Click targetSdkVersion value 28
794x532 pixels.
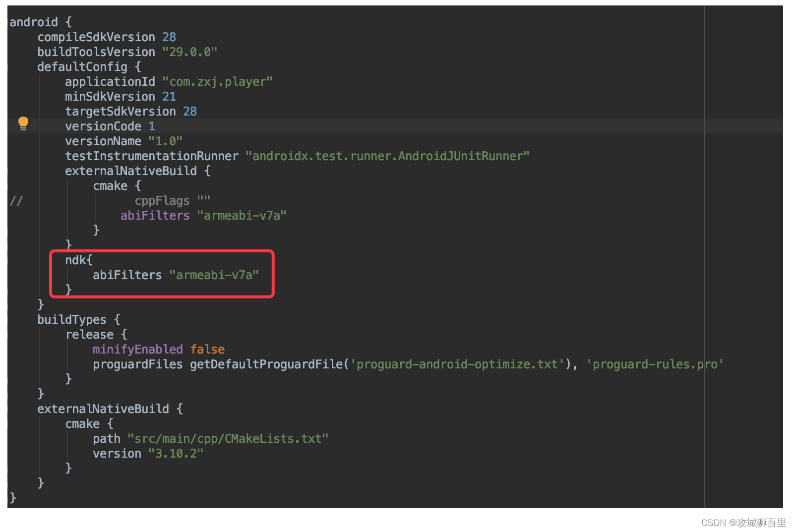click(x=190, y=112)
